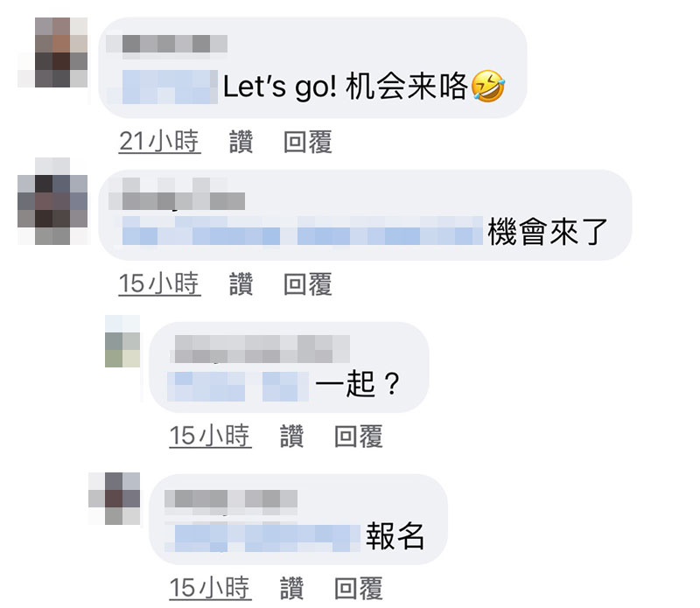Click 回覆 under the 報名 reply
Screen dimensions: 700x608
click(359, 588)
